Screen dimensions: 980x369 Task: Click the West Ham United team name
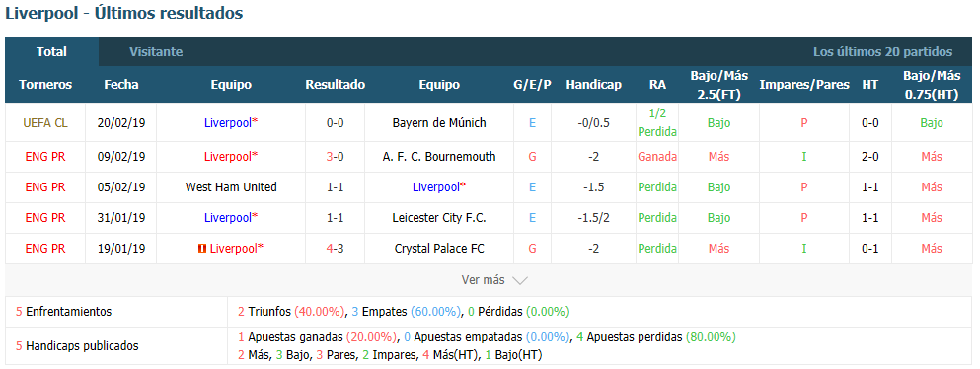click(231, 187)
